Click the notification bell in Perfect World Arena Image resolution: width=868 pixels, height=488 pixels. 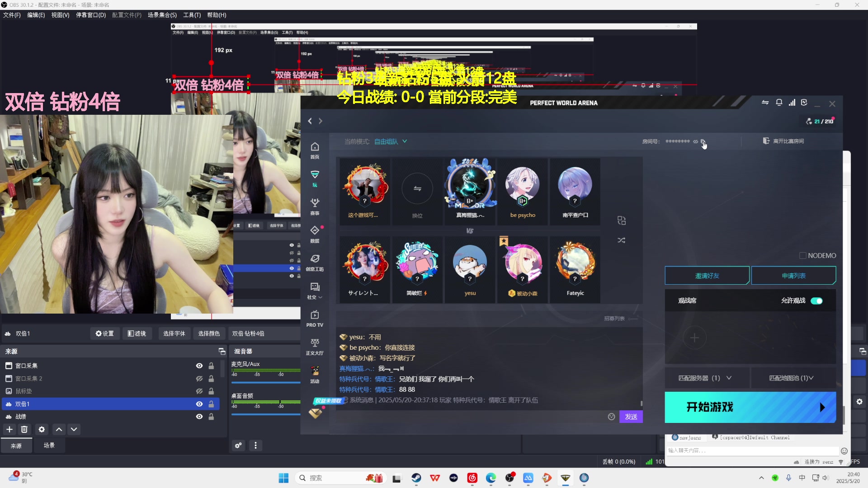779,103
